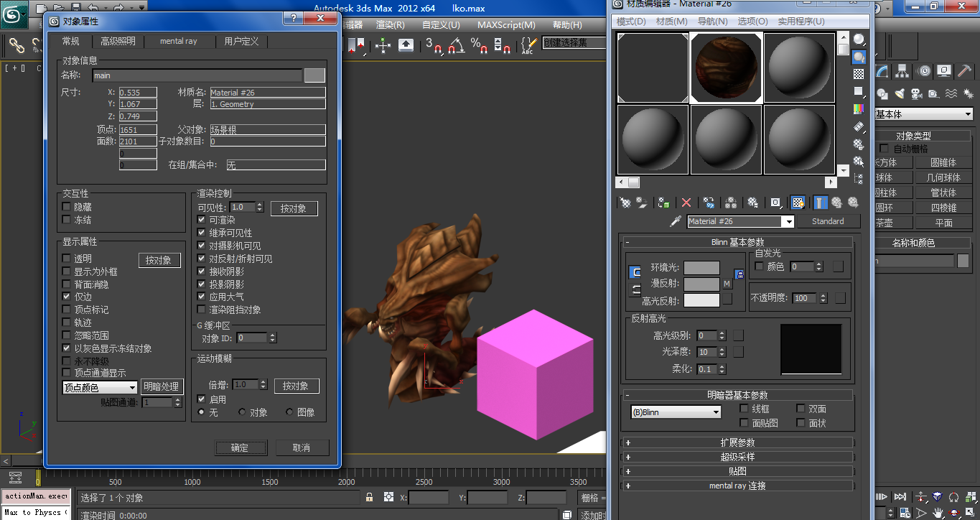Image resolution: width=980 pixels, height=520 pixels.
Task: Click the Select and Manipulate tool icon
Action: point(383,46)
